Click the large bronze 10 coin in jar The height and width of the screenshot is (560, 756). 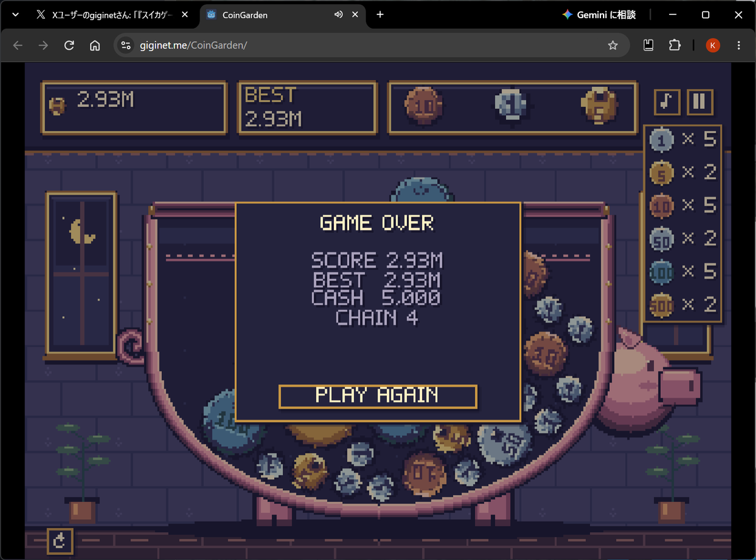(x=545, y=353)
